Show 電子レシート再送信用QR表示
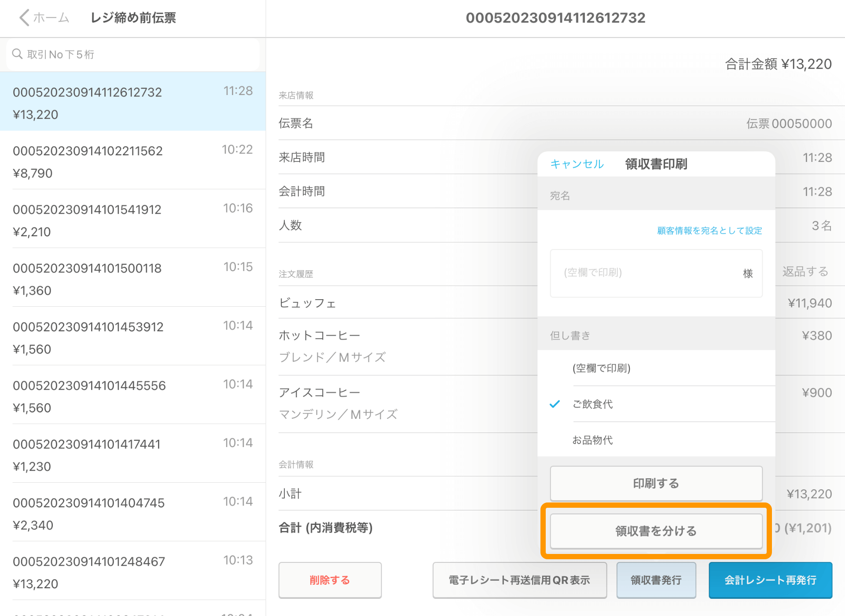845x616 pixels. 520,580
